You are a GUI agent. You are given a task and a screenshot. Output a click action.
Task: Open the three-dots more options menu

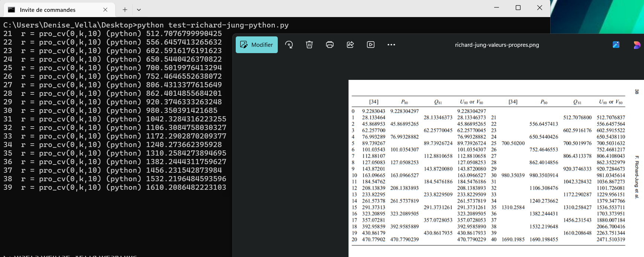point(391,45)
